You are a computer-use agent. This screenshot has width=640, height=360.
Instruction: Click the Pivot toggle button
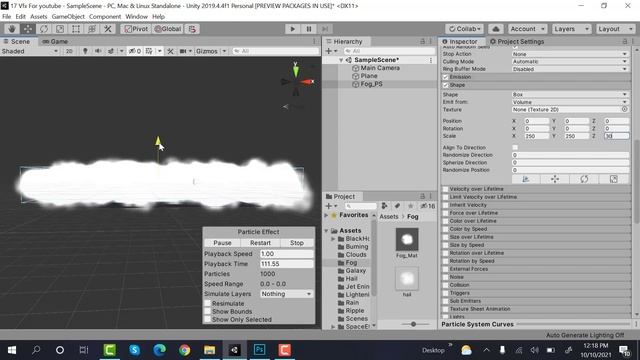tap(136, 29)
